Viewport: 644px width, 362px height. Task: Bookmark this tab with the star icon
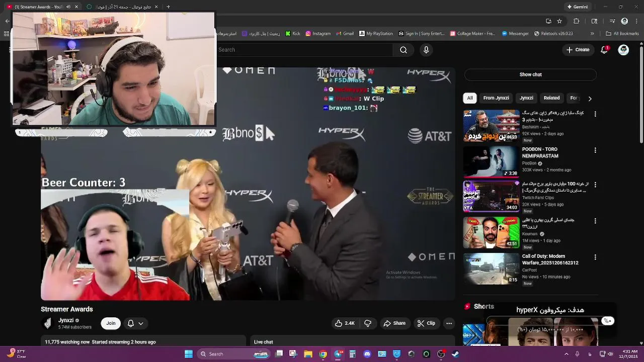pyautogui.click(x=559, y=21)
